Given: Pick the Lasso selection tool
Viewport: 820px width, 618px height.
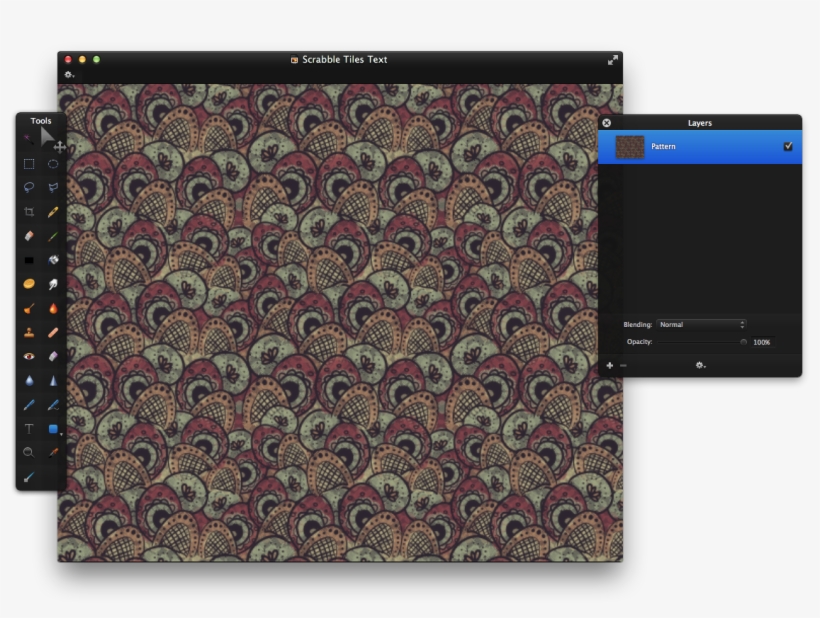Looking at the screenshot, I should [29, 187].
